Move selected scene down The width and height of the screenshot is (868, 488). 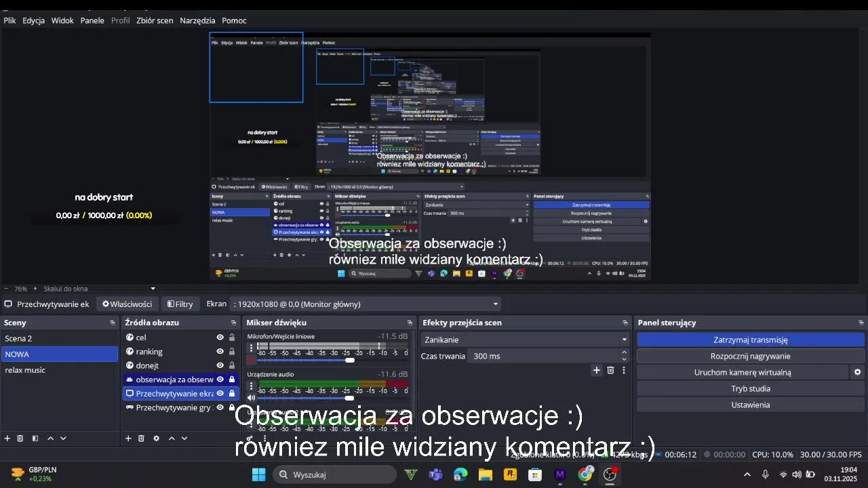click(63, 439)
